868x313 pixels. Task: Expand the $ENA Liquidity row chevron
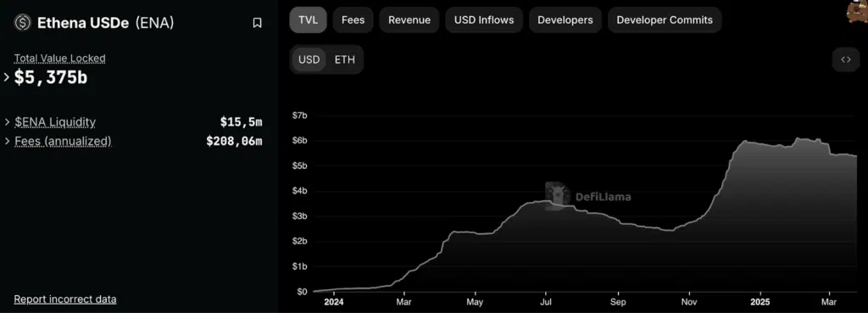pos(7,122)
